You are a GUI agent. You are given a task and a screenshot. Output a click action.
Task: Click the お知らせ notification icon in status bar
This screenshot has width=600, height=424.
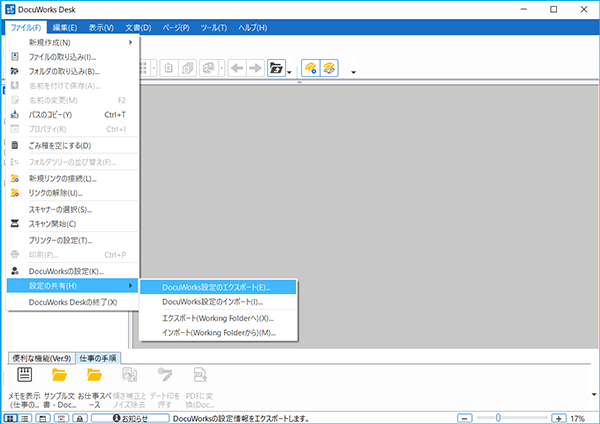coord(120,418)
